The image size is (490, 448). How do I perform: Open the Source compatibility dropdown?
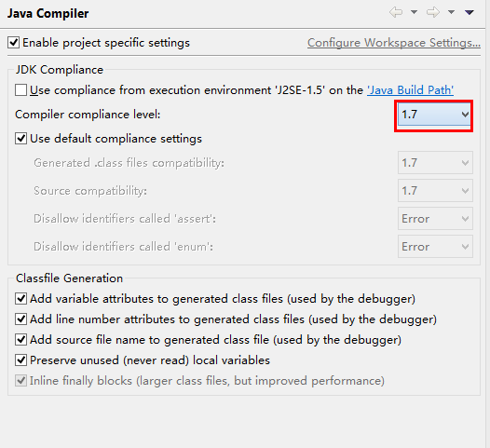(x=435, y=191)
